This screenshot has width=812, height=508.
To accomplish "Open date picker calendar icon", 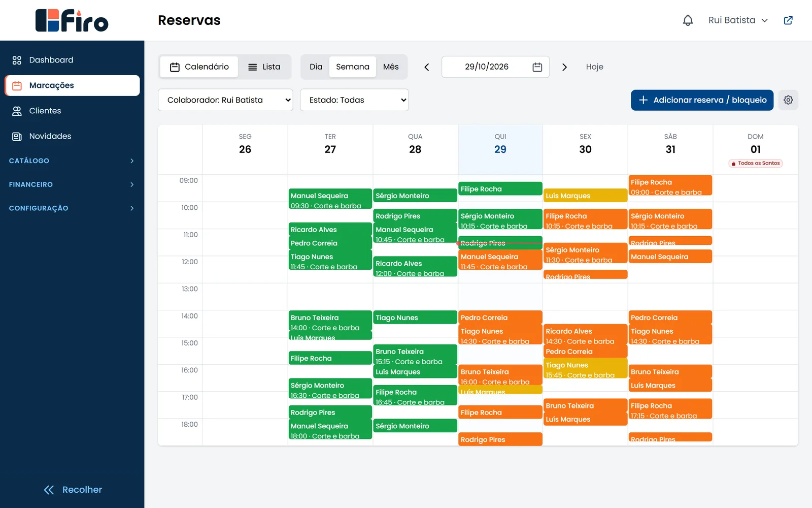I will coord(537,67).
